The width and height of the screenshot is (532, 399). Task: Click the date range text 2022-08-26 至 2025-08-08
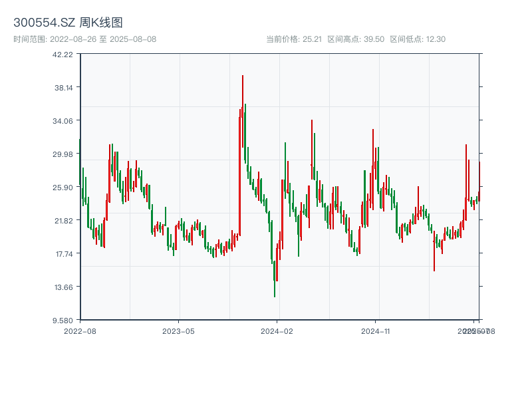[103, 39]
